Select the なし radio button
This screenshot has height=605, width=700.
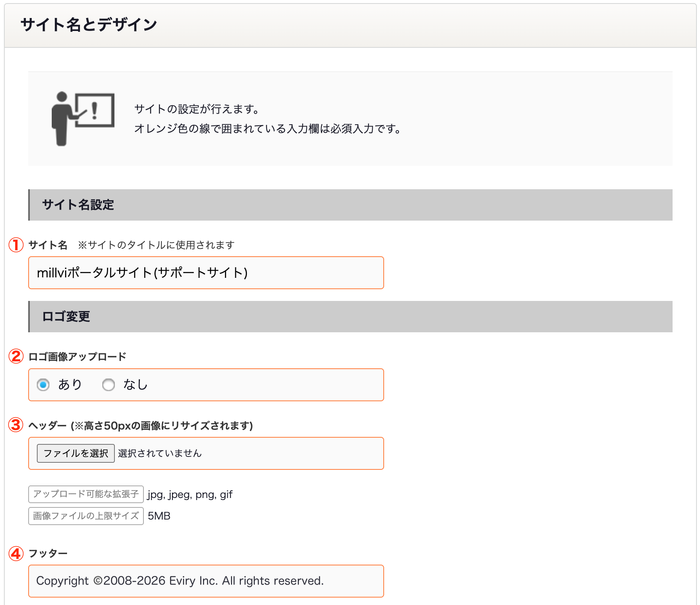(x=109, y=385)
